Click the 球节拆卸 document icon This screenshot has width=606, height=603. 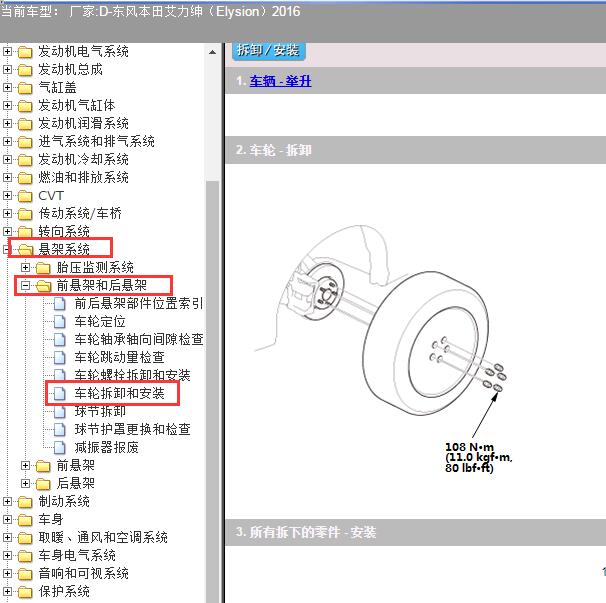tap(60, 412)
